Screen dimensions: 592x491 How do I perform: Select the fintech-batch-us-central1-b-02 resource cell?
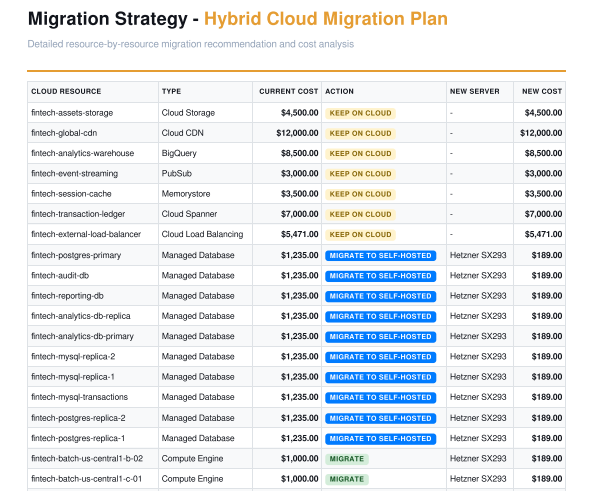click(x=93, y=459)
